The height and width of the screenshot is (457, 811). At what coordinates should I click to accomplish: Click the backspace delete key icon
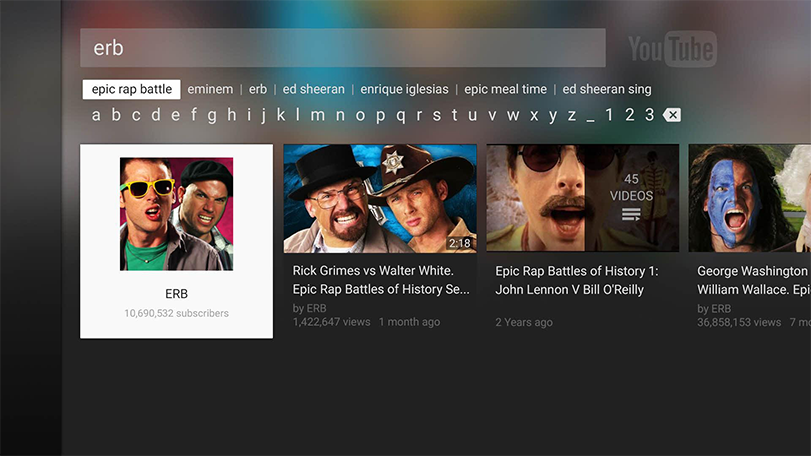point(671,115)
